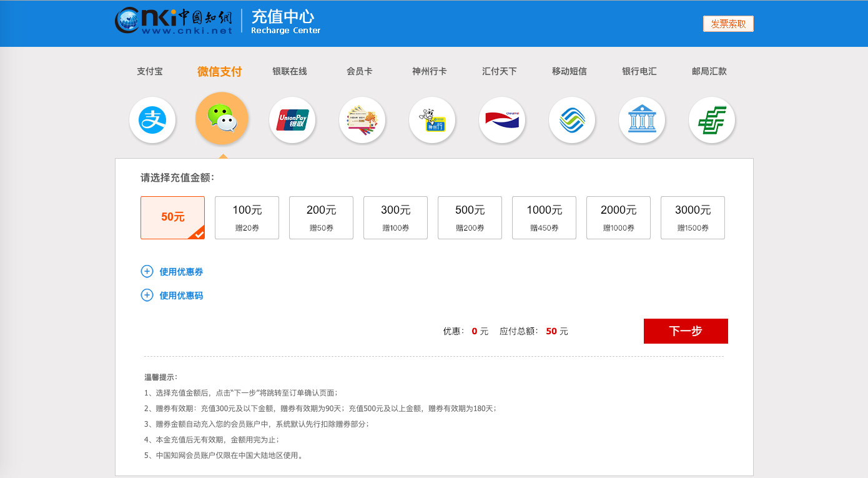Switch to the 银行电汇 tab label
The width and height of the screenshot is (868, 478).
[x=639, y=71]
